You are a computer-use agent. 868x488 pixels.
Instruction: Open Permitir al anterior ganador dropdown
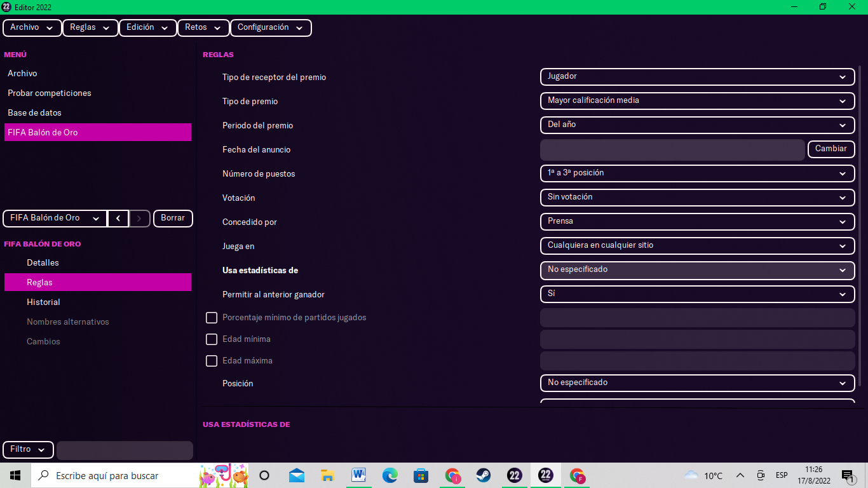697,294
